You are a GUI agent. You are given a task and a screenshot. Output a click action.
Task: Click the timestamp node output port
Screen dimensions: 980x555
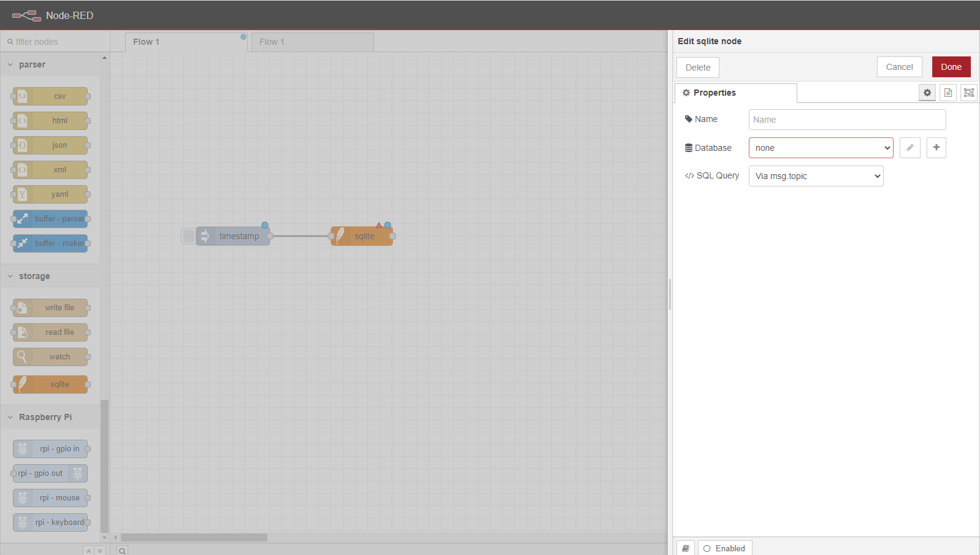tap(270, 236)
